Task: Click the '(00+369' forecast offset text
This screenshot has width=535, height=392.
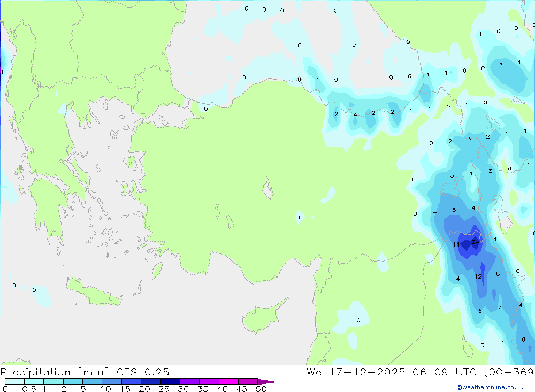Action: point(509,372)
